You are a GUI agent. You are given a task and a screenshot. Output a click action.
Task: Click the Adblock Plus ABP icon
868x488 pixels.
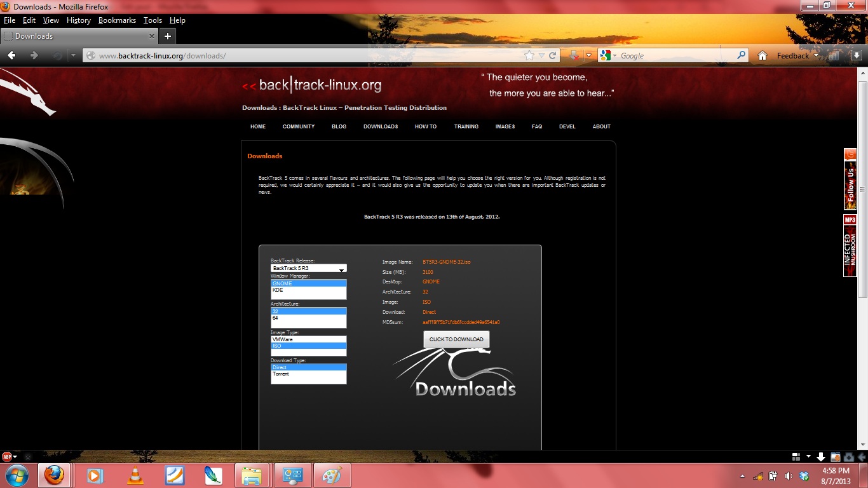[x=6, y=456]
